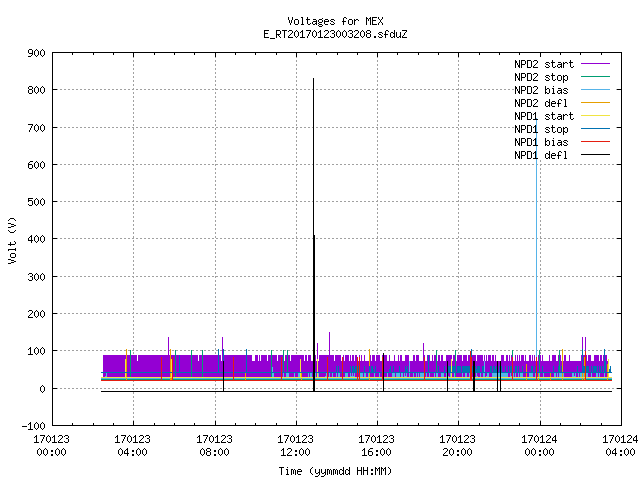Click the '170124 04:00' time axis label
Screen dimensions: 640x480
(620, 446)
